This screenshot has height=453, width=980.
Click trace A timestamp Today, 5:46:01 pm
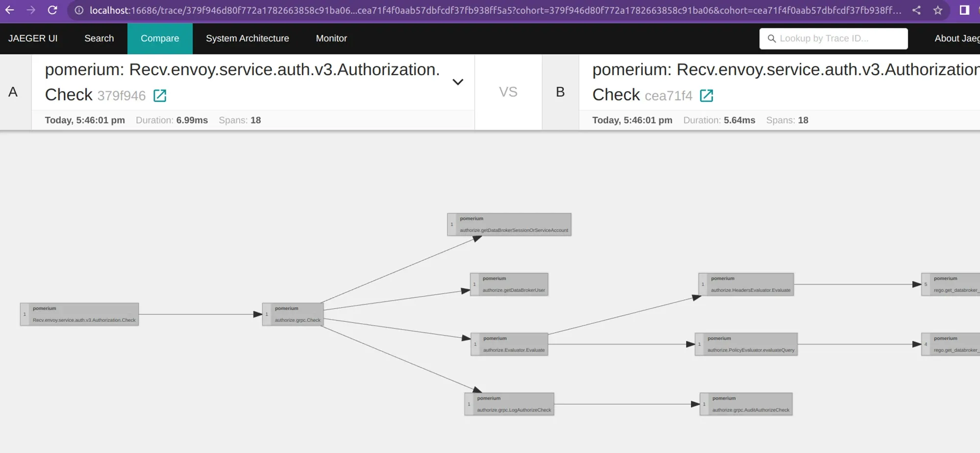coord(85,120)
